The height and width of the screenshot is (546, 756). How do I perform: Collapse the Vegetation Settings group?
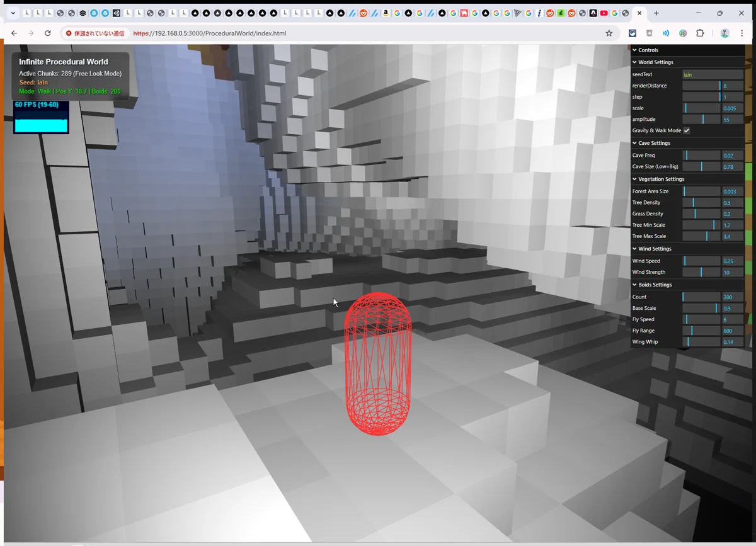point(661,179)
